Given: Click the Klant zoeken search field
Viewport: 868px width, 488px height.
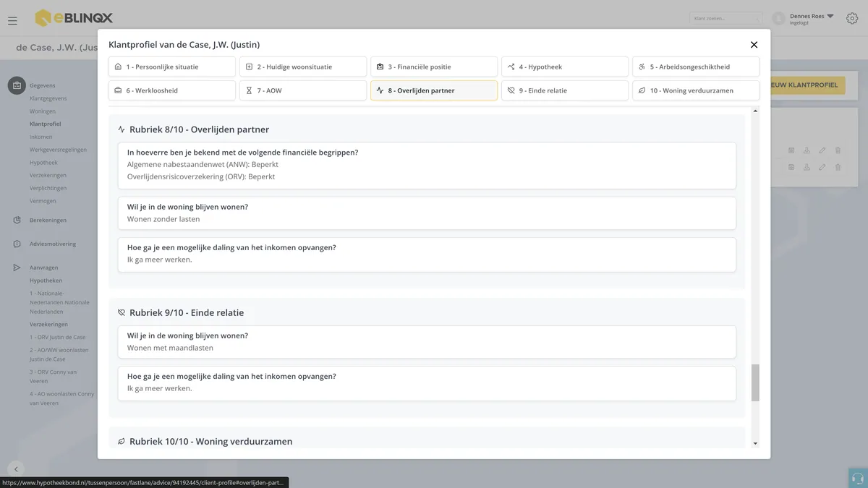Looking at the screenshot, I should tap(726, 18).
